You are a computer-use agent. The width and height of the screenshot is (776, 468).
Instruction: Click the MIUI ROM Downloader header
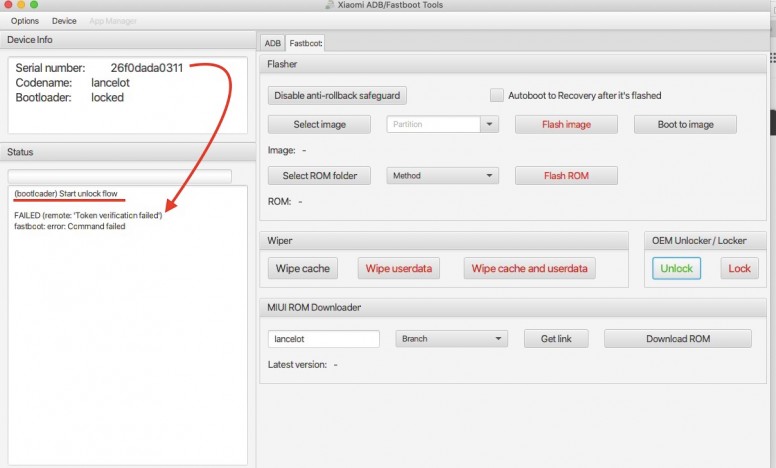click(x=513, y=307)
